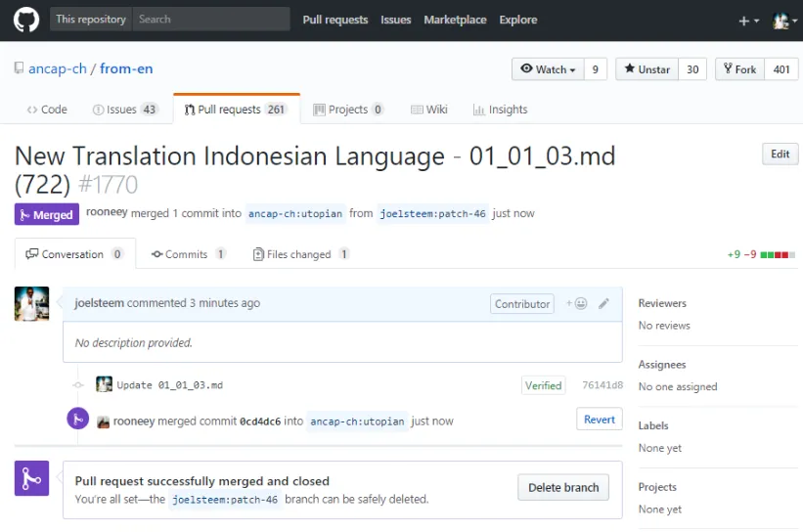Open commit hash 76141d8
803x532 pixels.
602,385
